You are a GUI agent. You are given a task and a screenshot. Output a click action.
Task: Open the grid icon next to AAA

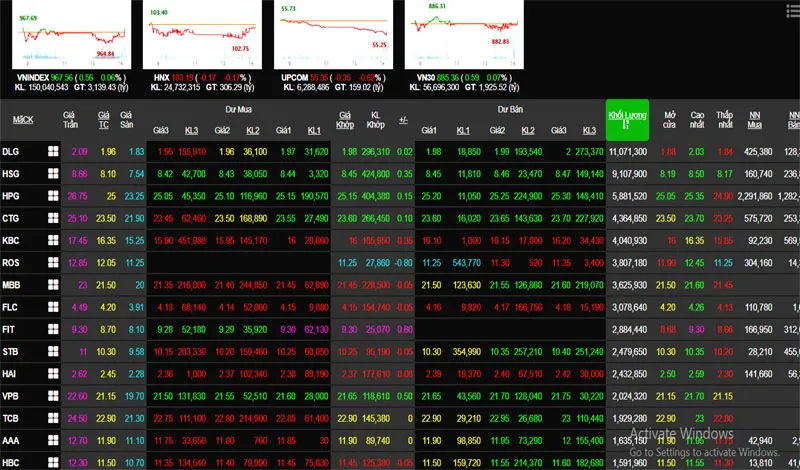point(53,440)
